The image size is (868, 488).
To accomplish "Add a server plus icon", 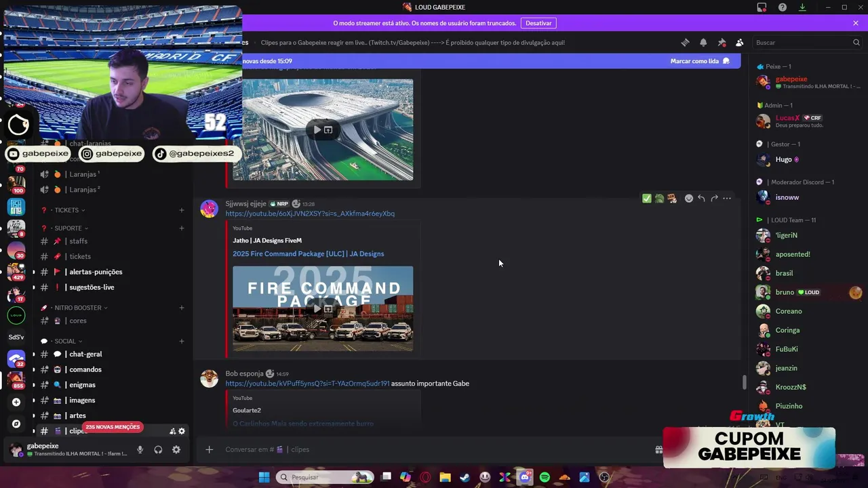I will [x=16, y=402].
